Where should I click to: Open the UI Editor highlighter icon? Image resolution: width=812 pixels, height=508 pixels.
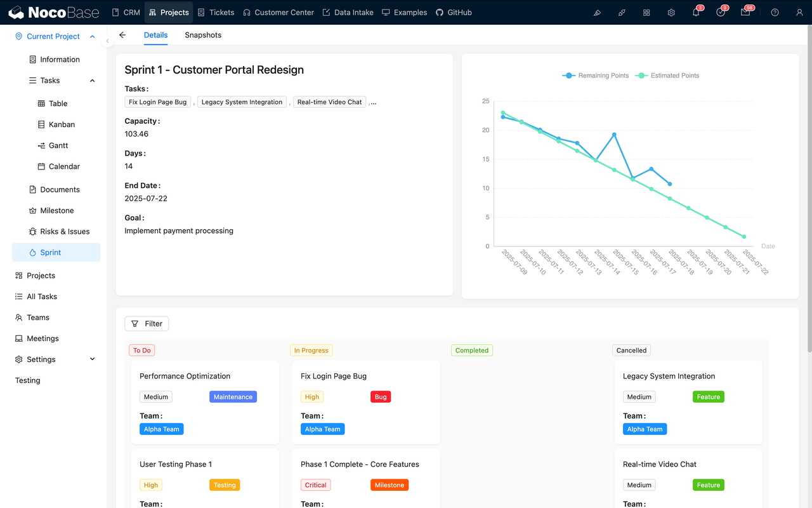point(597,12)
